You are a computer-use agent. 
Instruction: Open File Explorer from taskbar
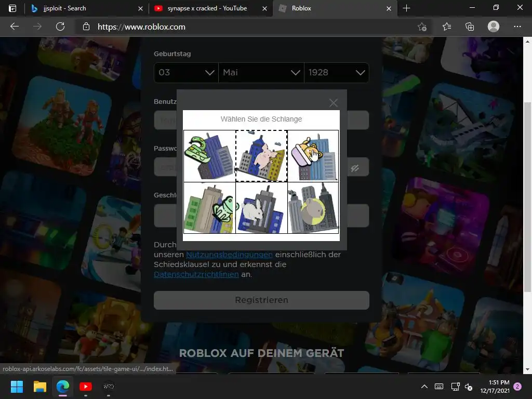click(39, 387)
